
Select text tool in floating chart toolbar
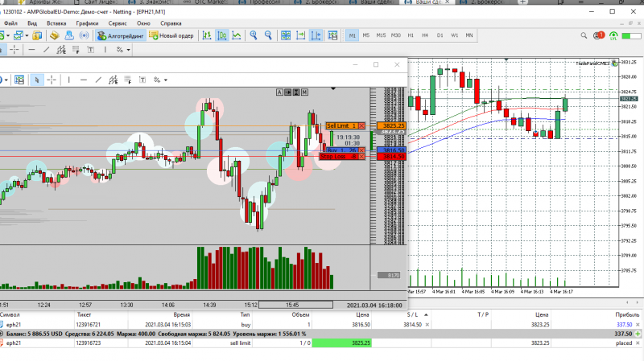(x=142, y=80)
